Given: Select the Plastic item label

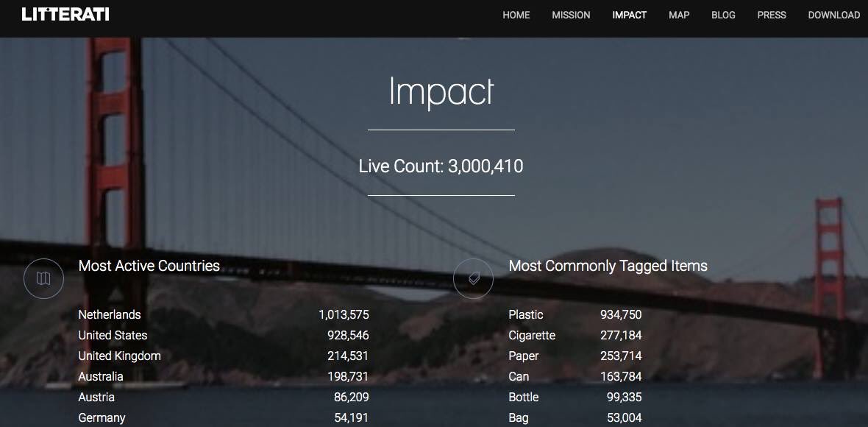Looking at the screenshot, I should [526, 314].
